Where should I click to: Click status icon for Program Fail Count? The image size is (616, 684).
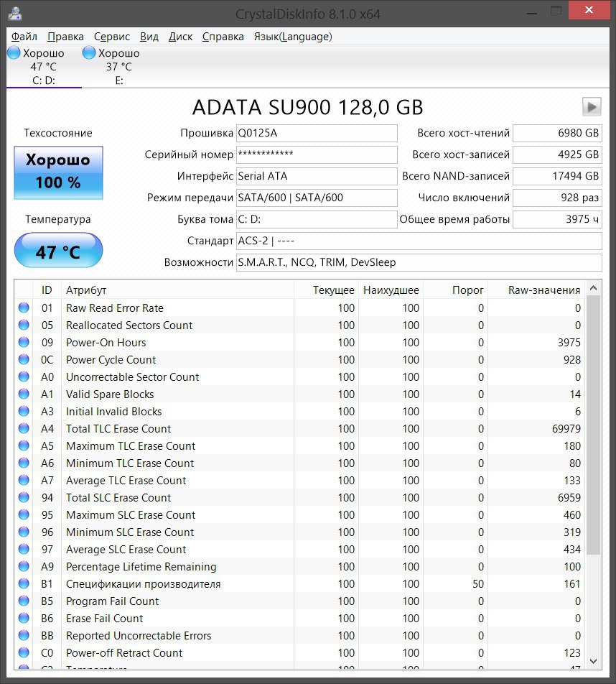(x=24, y=600)
